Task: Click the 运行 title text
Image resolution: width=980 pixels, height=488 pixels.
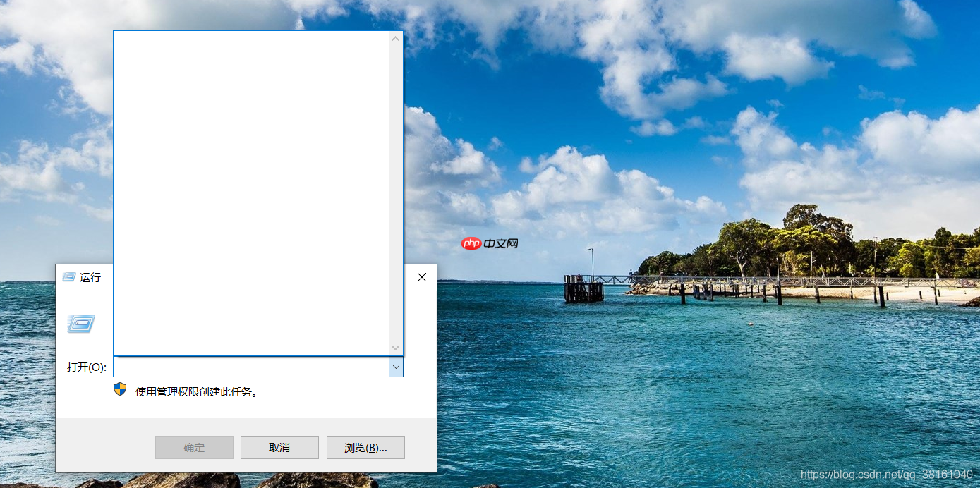Action: 90,277
